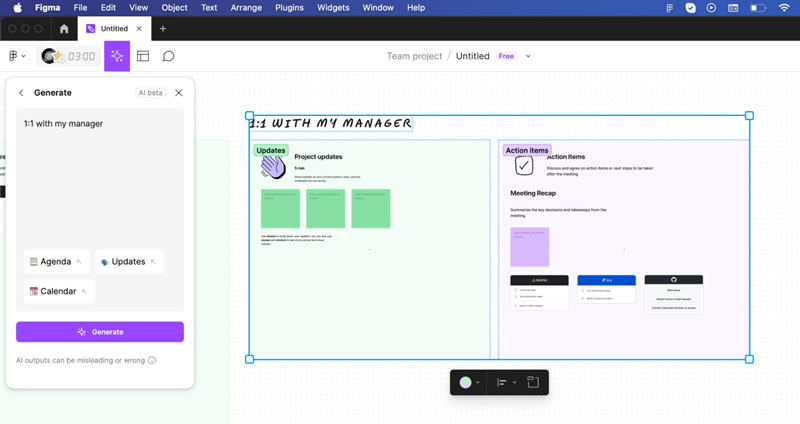
Task: Open the align options in the floating toolbar
Action: pyautogui.click(x=507, y=382)
